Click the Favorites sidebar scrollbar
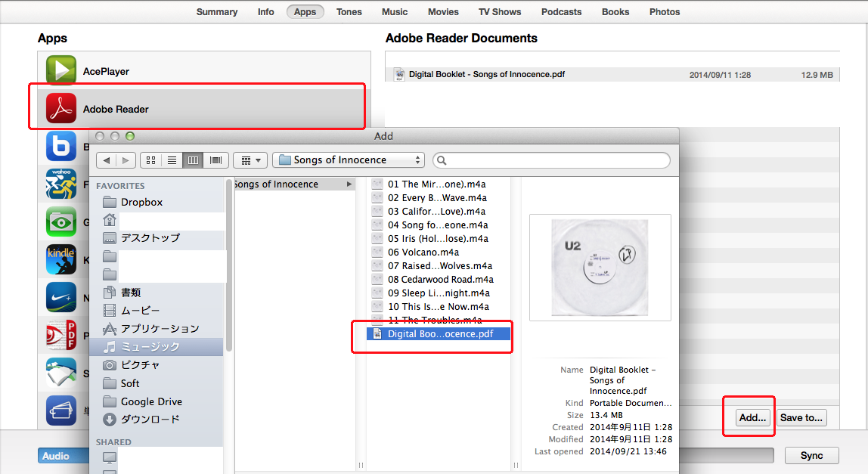Image resolution: width=868 pixels, height=474 pixels. pos(228,266)
